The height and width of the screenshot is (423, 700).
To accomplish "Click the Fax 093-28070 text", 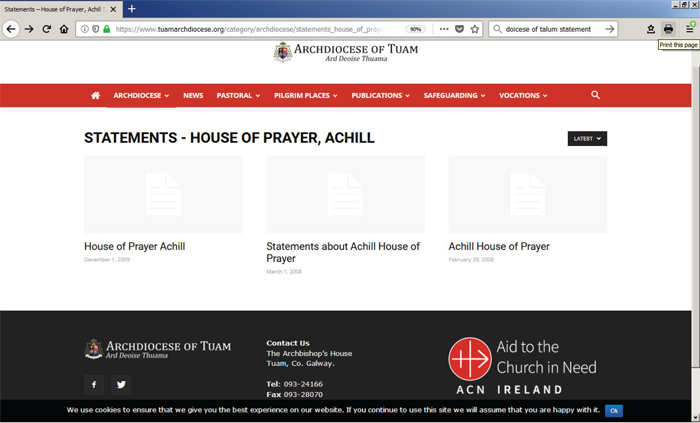I will coord(295,394).
